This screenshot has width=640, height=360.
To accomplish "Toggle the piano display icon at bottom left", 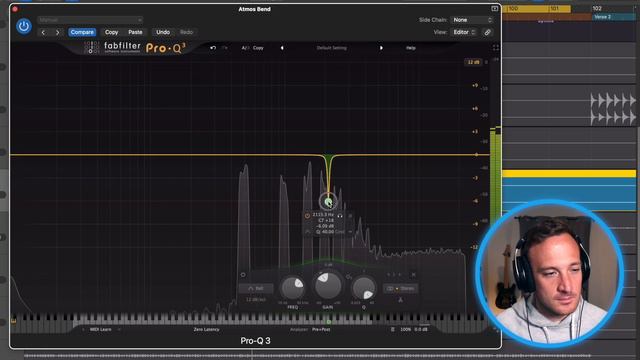I will click(x=13, y=321).
